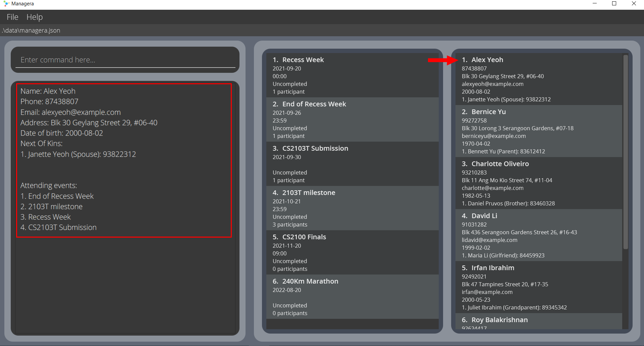Select Irfan Ibrahim participant card

[x=539, y=287]
